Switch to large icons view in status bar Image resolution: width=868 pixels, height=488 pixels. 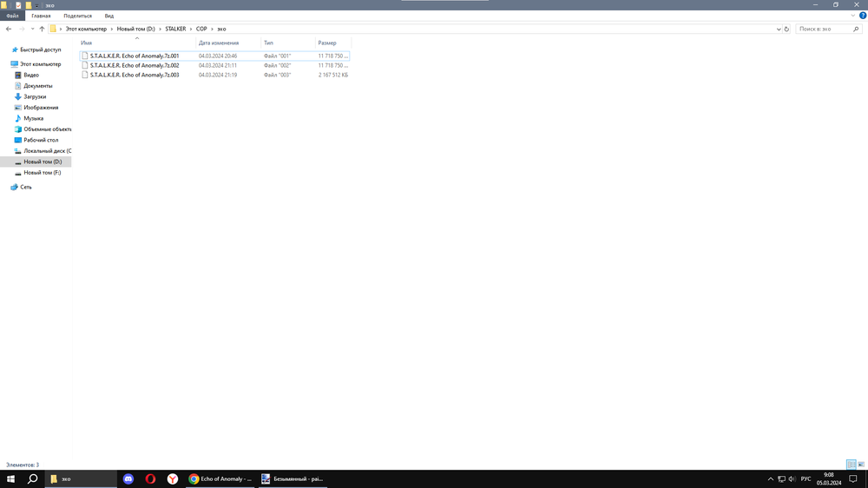(861, 465)
